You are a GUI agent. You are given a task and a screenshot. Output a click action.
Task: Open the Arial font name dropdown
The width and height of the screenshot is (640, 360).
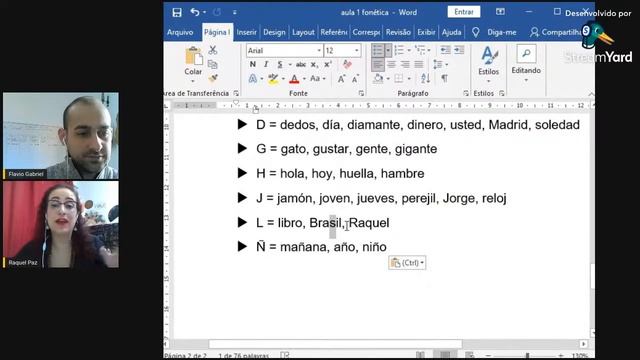click(x=319, y=51)
